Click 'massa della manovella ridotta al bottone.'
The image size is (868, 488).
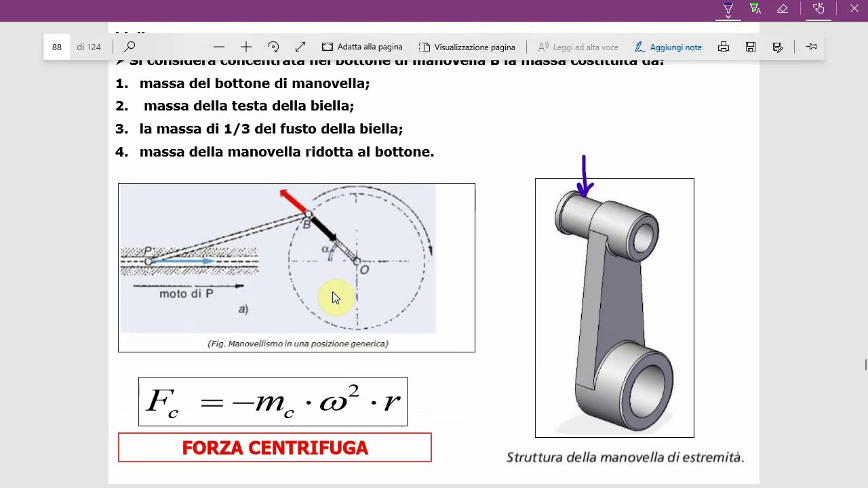click(x=287, y=152)
